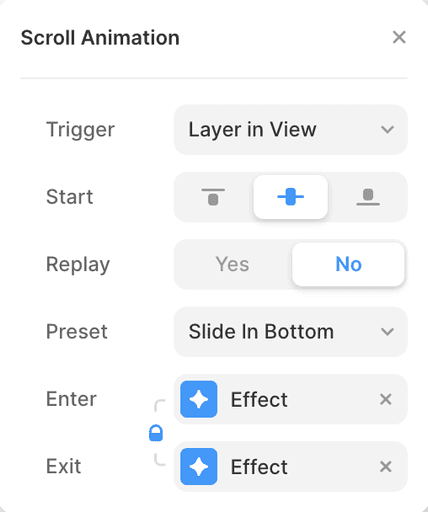Select the center start alignment icon
Viewport: 428px width, 512px height.
coord(290,197)
